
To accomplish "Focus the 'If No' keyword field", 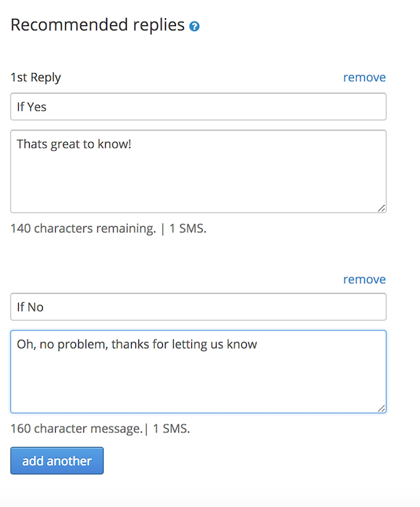I will pyautogui.click(x=198, y=307).
